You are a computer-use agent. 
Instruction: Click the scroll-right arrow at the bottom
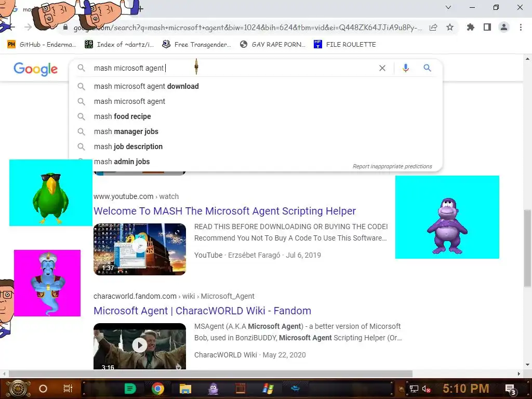click(519, 374)
